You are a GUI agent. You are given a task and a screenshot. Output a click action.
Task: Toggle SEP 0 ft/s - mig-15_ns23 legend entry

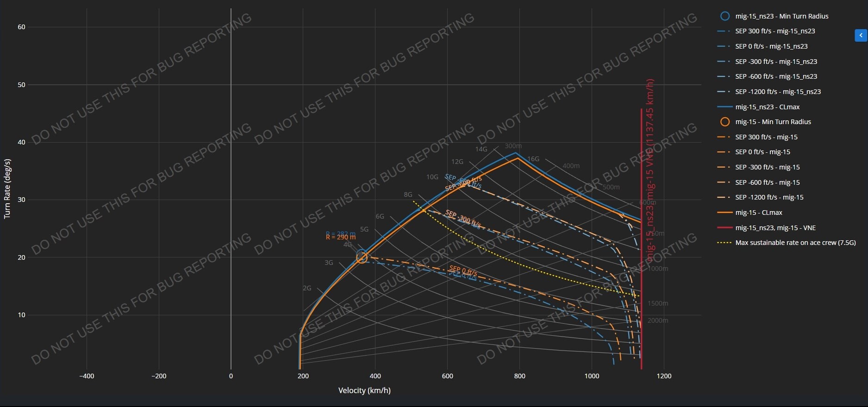point(771,46)
